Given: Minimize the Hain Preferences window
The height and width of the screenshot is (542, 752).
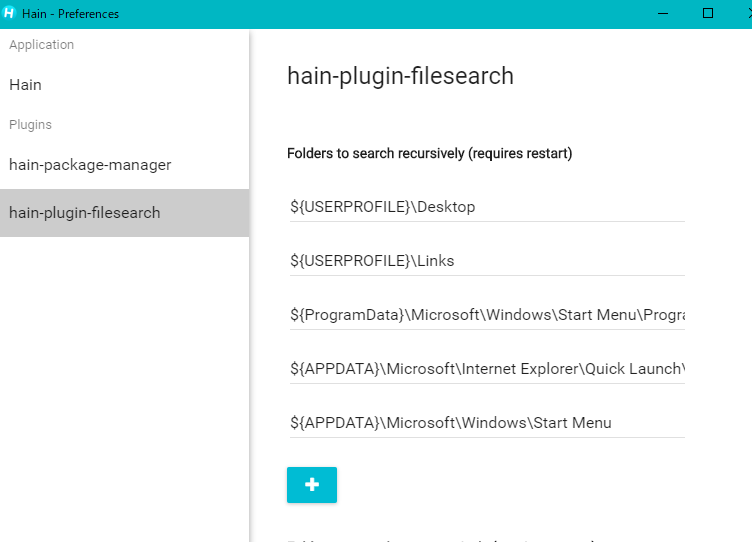Looking at the screenshot, I should (663, 13).
